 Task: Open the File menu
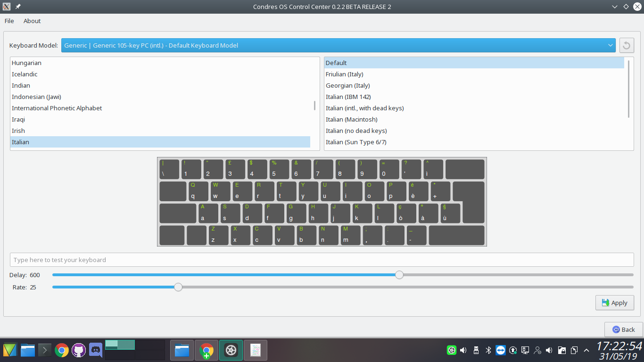(x=9, y=21)
